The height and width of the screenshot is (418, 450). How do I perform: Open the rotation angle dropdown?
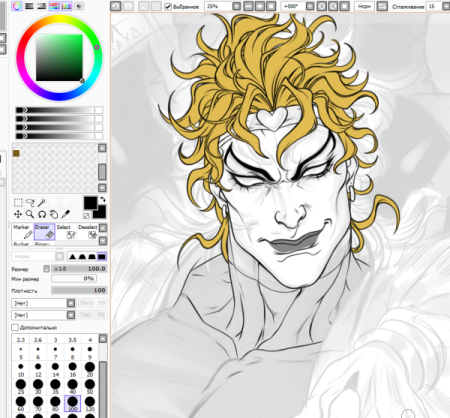(310, 6)
